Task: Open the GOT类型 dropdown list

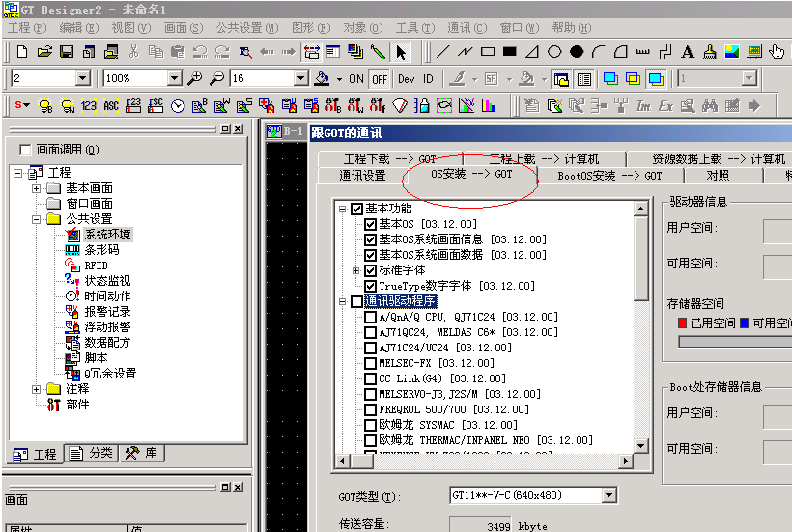Action: click(608, 495)
